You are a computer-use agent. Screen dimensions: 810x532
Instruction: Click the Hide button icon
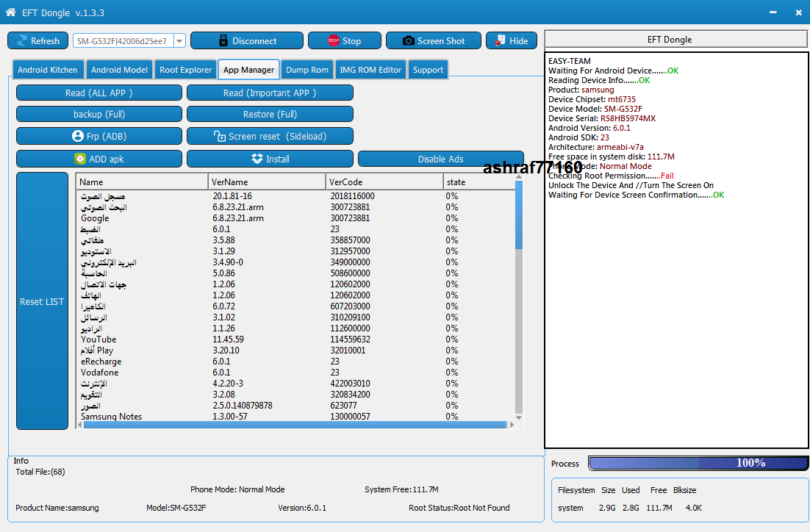pyautogui.click(x=500, y=40)
